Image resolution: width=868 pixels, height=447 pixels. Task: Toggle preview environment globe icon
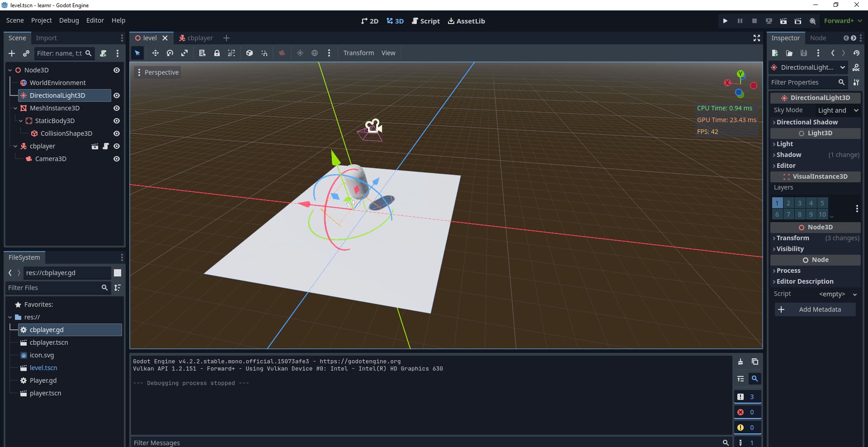click(x=315, y=53)
